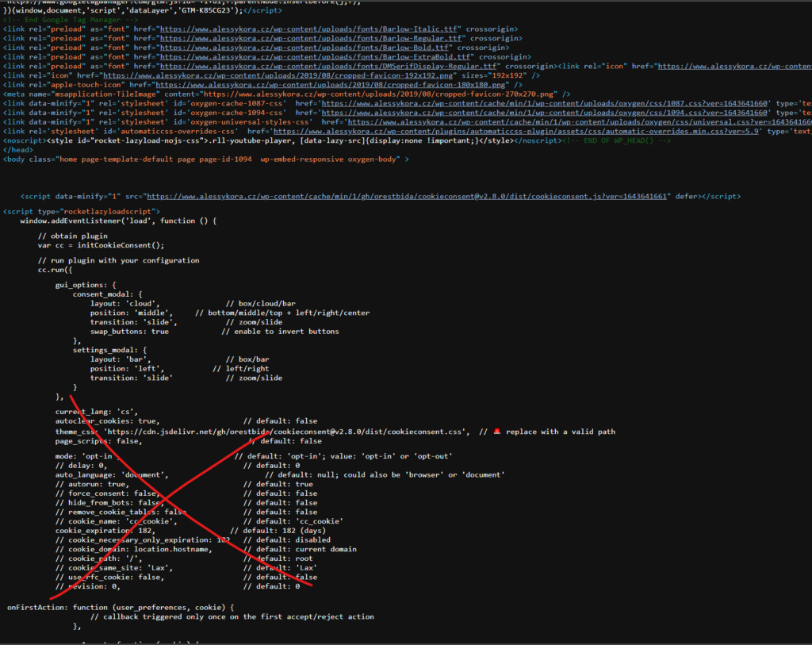Follow the cropped-favicon-192x192.png link
Viewport: 812px width, 645px height.
(x=278, y=75)
